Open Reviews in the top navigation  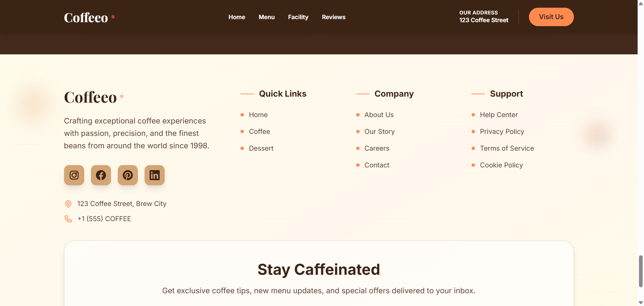click(333, 17)
